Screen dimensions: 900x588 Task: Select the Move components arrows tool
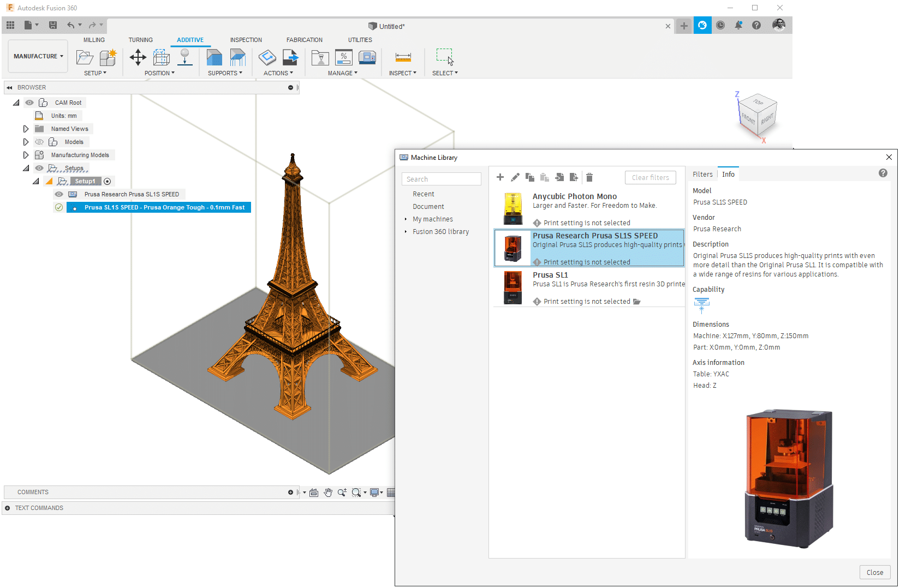[138, 57]
